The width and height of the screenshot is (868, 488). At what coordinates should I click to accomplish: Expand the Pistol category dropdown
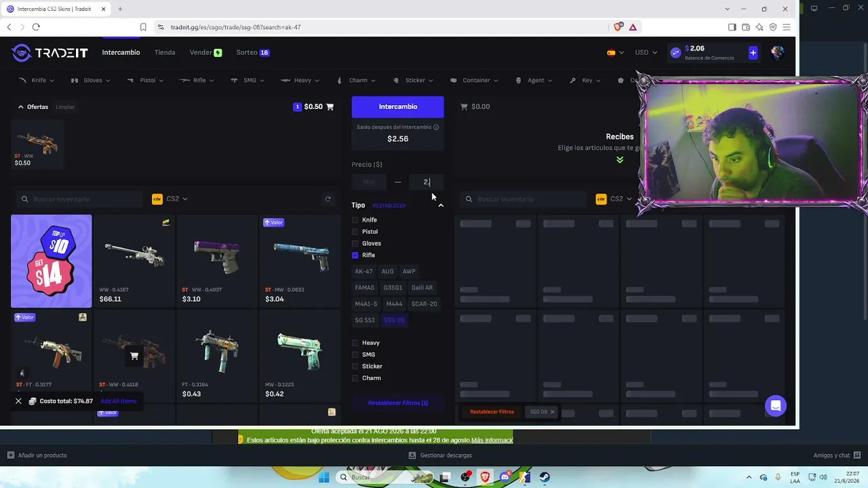[145, 80]
